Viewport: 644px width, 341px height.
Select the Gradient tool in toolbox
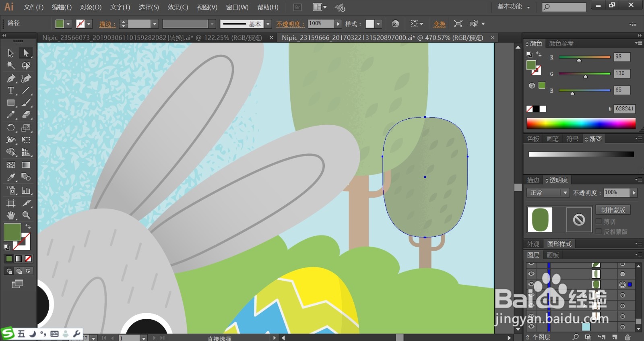(26, 165)
